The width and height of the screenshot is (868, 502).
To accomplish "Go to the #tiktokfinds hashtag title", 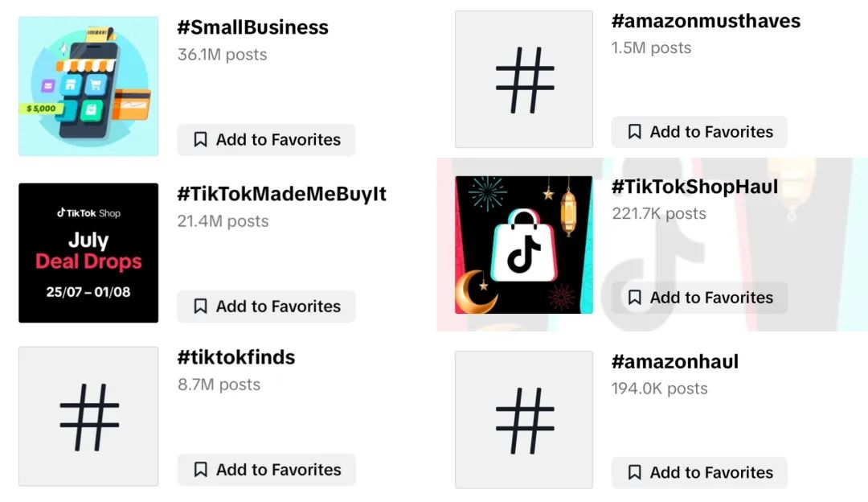I will (236, 357).
